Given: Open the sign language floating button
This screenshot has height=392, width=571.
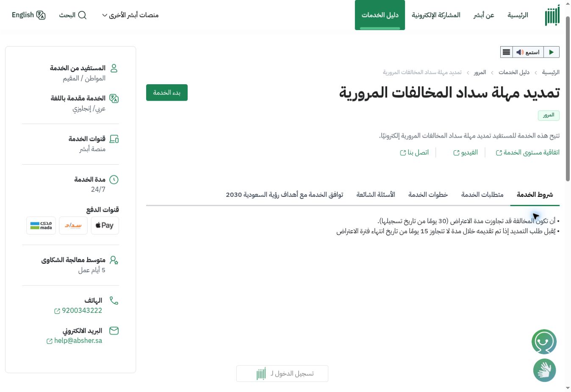Looking at the screenshot, I should tap(544, 370).
